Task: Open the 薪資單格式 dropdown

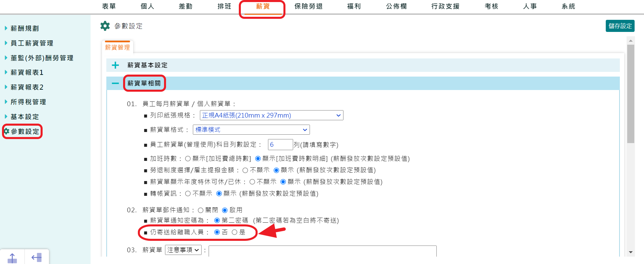Action: (x=251, y=130)
